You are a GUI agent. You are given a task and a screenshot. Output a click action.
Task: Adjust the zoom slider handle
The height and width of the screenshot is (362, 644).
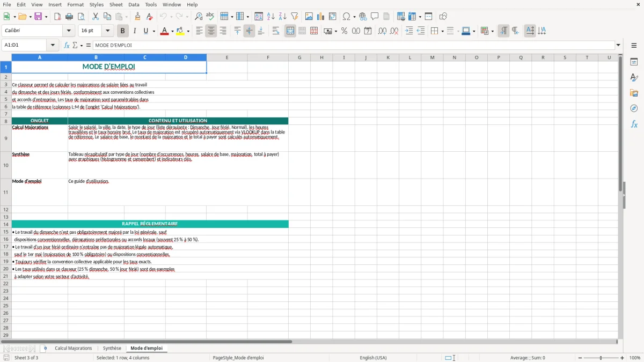coord(601,358)
